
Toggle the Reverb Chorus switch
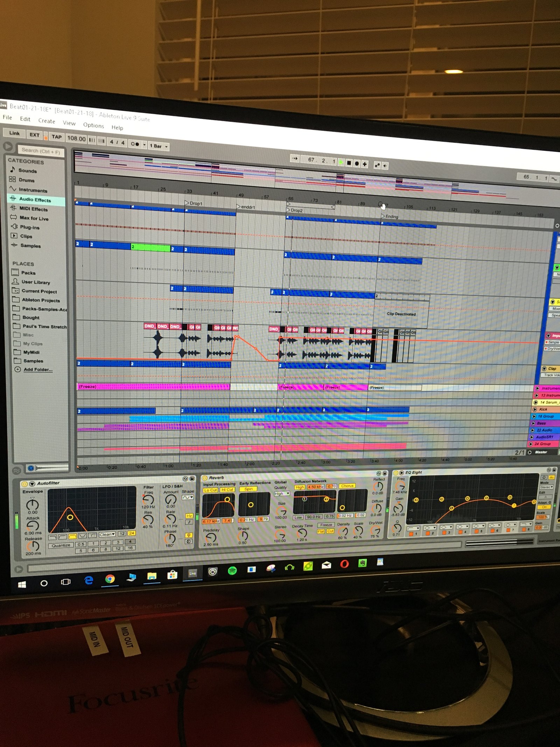point(347,486)
